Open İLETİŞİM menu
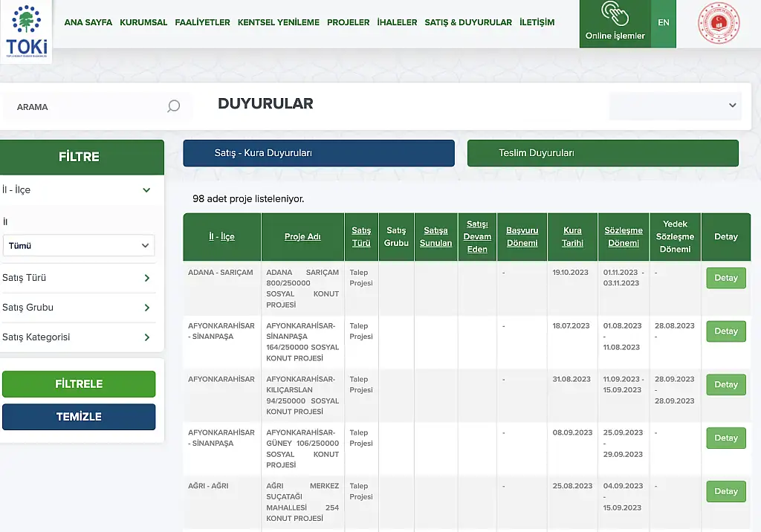 pyautogui.click(x=537, y=22)
